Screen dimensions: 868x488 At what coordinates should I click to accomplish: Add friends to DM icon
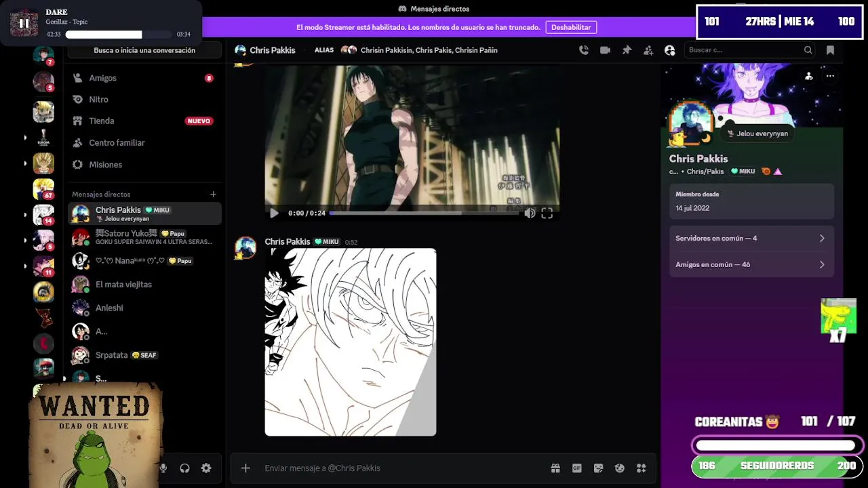[648, 50]
